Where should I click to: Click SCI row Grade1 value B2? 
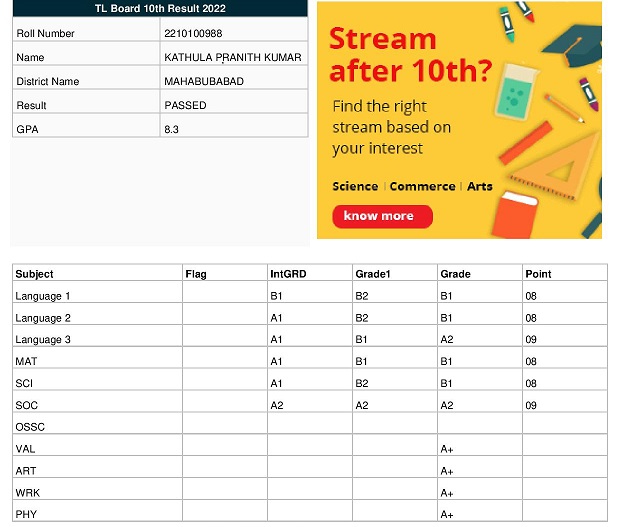[362, 383]
